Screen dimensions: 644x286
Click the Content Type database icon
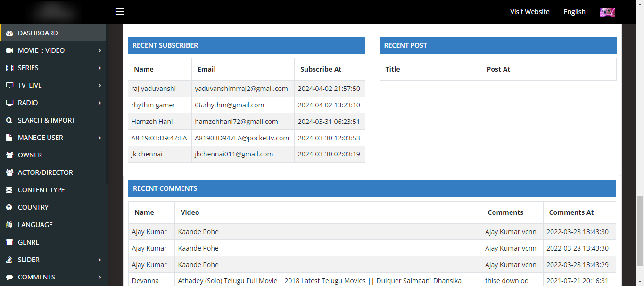pos(9,190)
